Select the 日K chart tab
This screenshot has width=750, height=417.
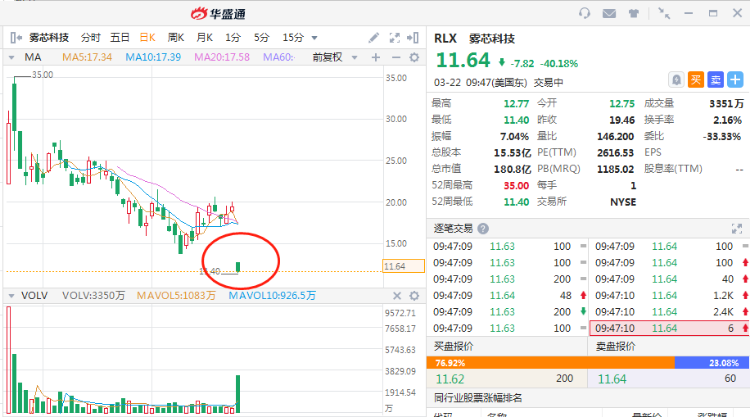147,37
